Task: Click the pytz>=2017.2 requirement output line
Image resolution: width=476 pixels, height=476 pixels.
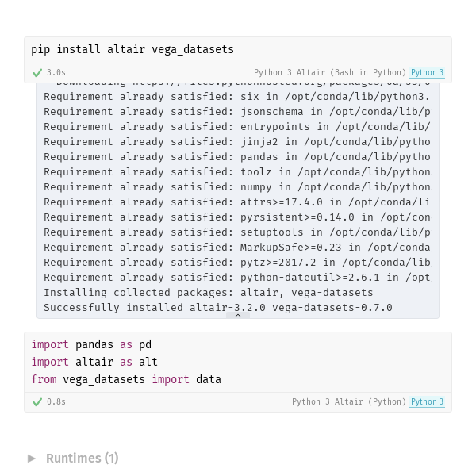Action: 238,263
